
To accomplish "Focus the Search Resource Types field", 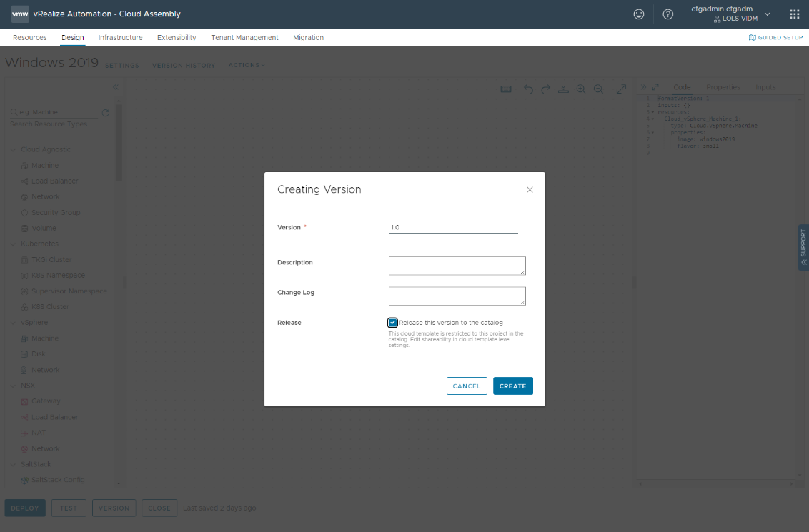I will pyautogui.click(x=54, y=112).
